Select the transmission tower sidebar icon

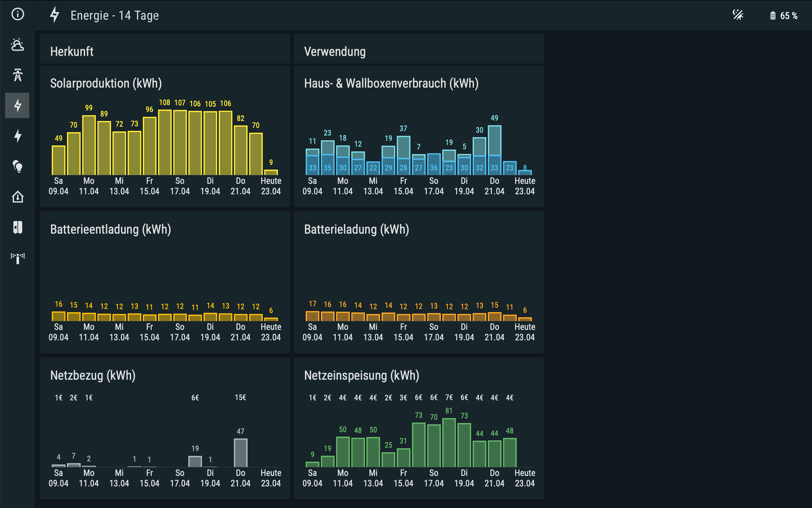point(17,75)
